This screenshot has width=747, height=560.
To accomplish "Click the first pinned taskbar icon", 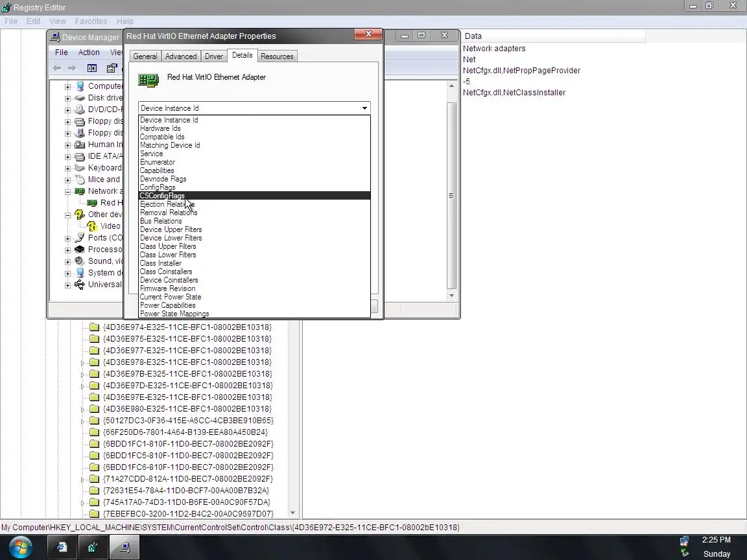I will click(x=62, y=547).
